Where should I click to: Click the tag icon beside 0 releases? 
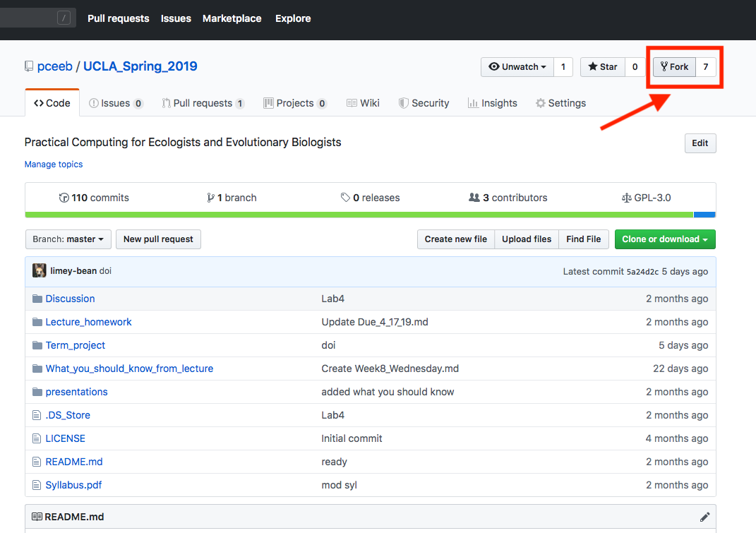pyautogui.click(x=345, y=197)
